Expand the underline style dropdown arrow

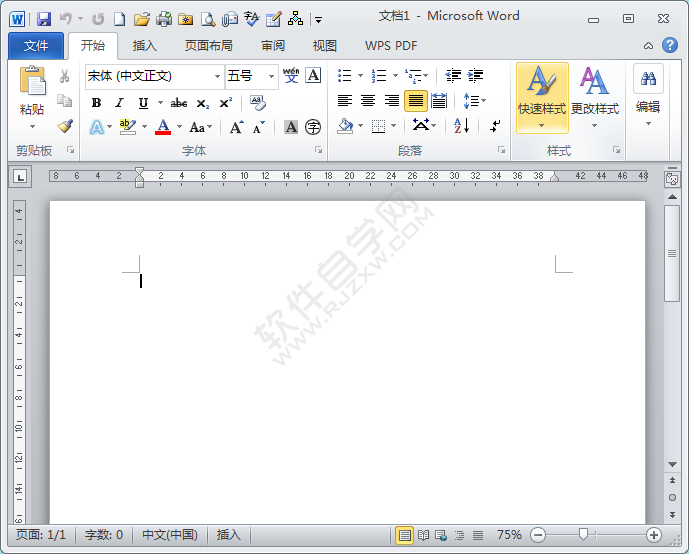tap(160, 103)
